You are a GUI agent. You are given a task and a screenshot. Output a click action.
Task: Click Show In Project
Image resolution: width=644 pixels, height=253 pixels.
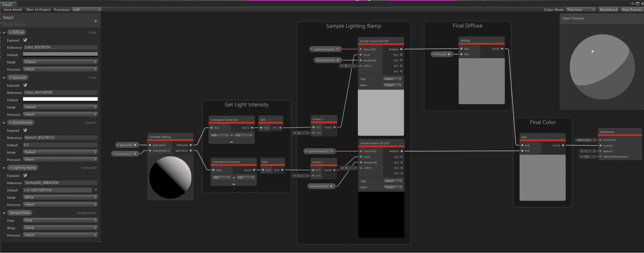[x=38, y=10]
